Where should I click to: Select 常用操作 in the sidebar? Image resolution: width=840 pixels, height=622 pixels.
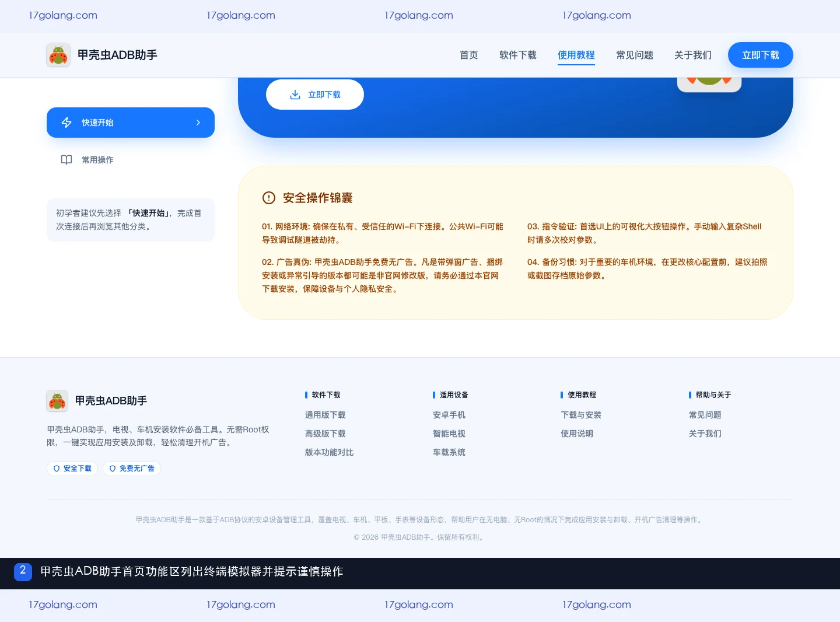[x=131, y=160]
